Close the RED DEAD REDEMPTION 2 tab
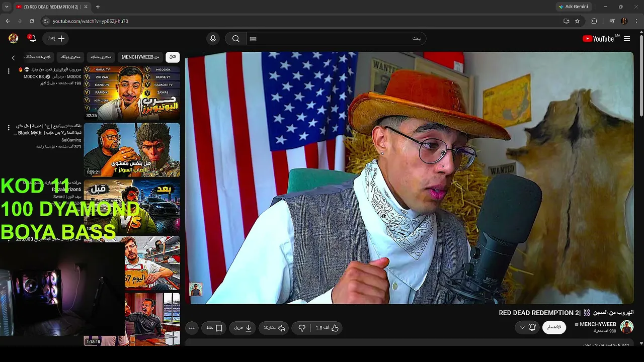This screenshot has width=644, height=362. tap(85, 7)
